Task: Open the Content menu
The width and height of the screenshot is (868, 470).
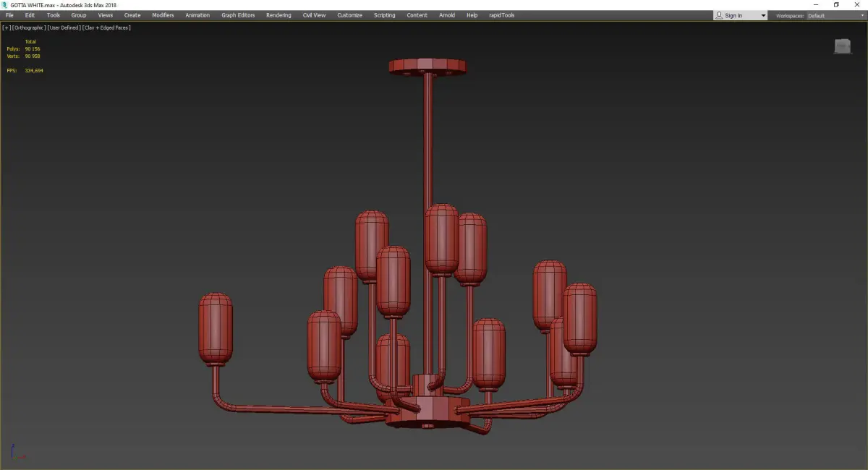Action: (417, 15)
